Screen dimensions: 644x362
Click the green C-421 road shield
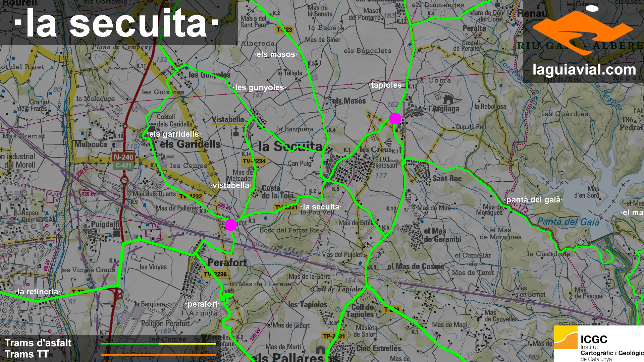click(123, 165)
